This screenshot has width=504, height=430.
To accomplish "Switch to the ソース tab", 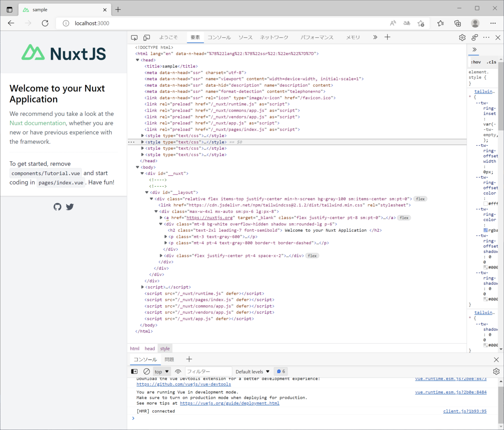I will click(245, 37).
